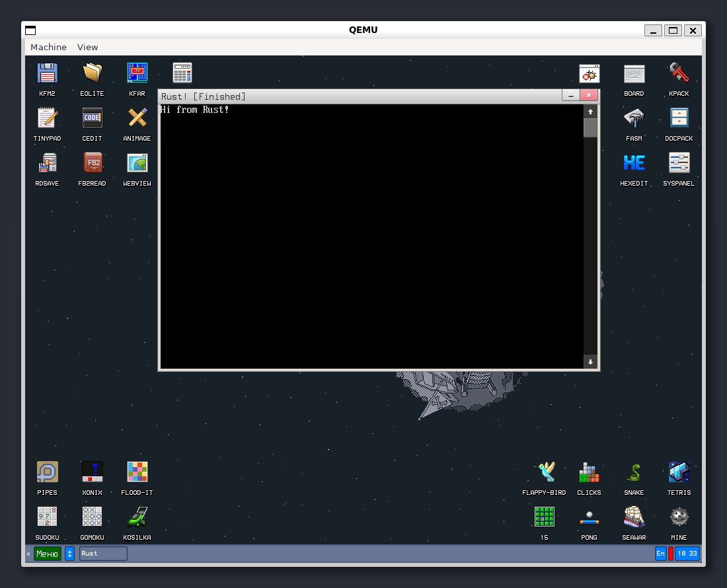Toggle the En keyboard layout indicator

click(660, 554)
